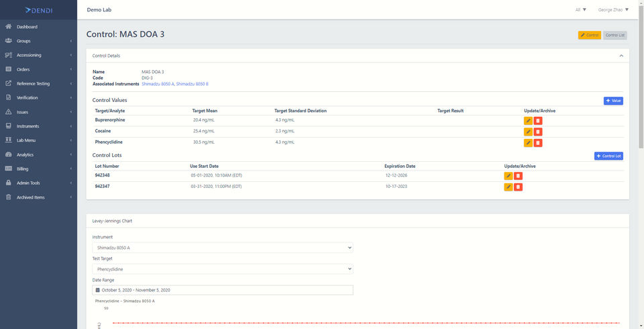Open the Test Target dropdown
The width and height of the screenshot is (644, 329).
click(223, 269)
